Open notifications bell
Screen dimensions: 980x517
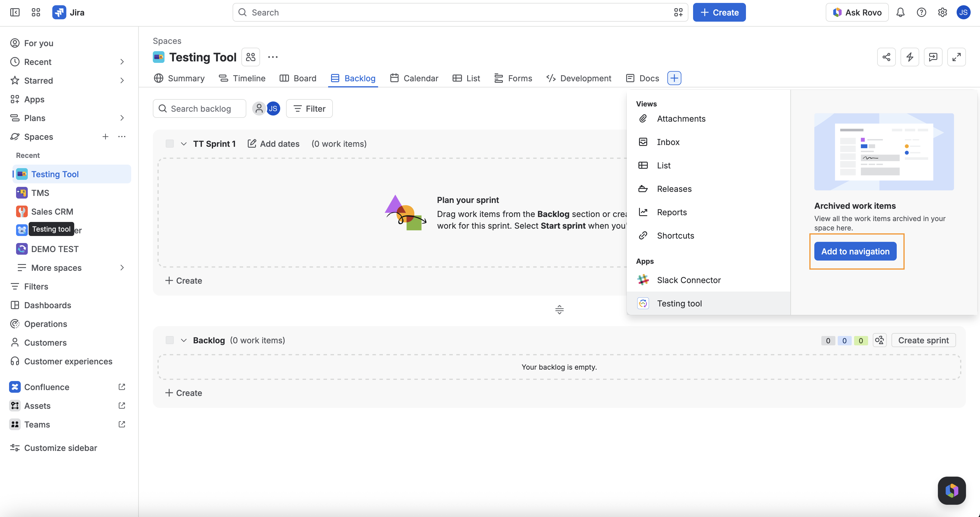tap(900, 13)
